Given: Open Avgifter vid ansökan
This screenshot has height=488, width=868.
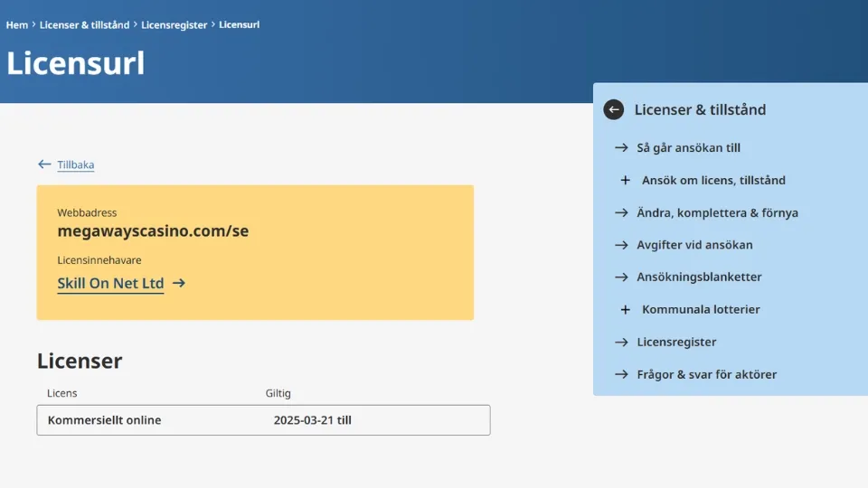Looking at the screenshot, I should coord(694,245).
